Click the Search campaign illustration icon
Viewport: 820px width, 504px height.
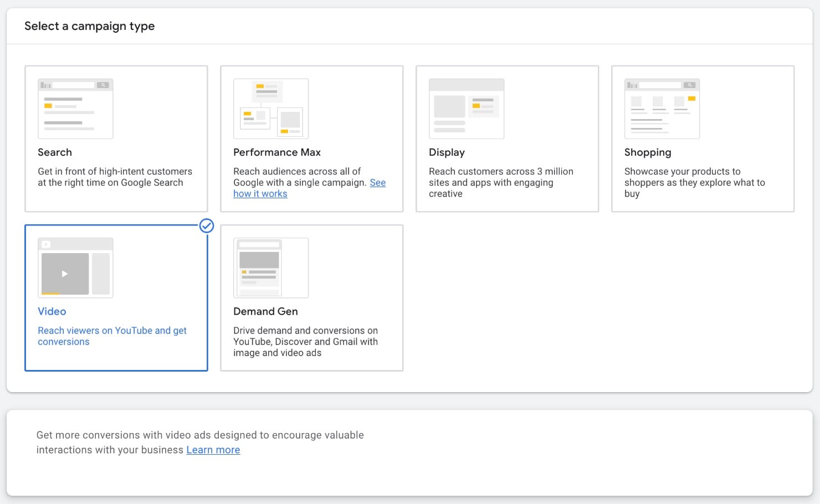[x=75, y=109]
